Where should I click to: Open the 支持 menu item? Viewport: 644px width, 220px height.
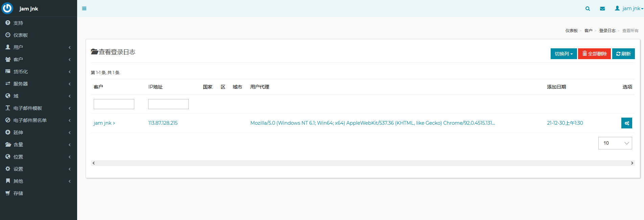(39, 23)
